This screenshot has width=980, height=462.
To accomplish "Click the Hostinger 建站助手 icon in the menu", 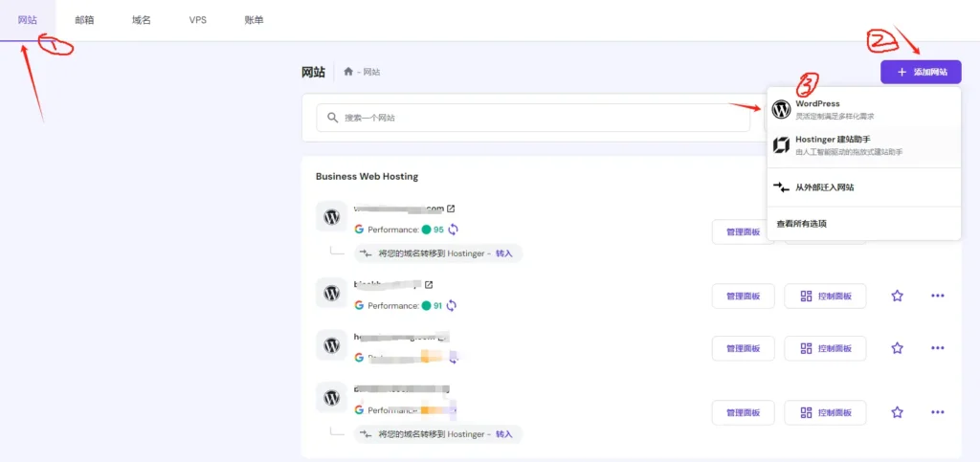I will tap(781, 145).
